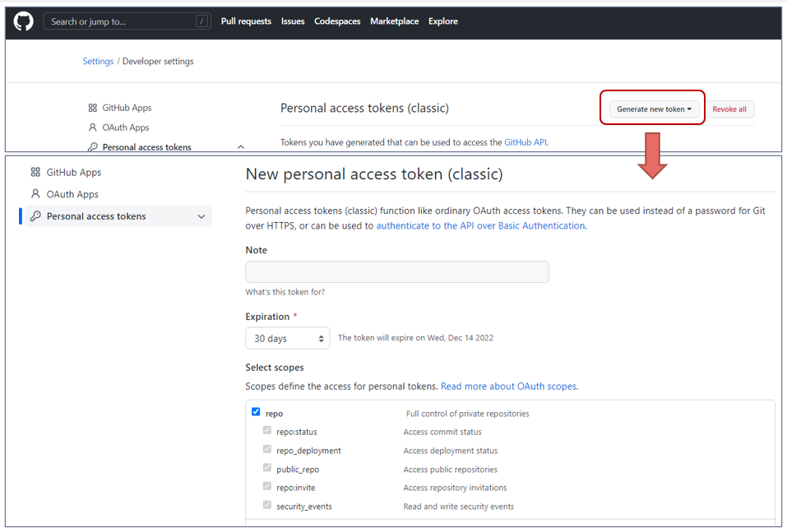Toggle the public_repo checkbox

click(x=267, y=467)
